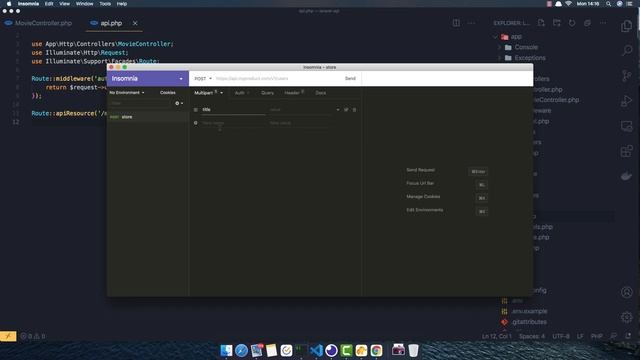640x360 pixels.
Task: Open the Run and Debug view
Action: pyautogui.click(x=627, y=101)
